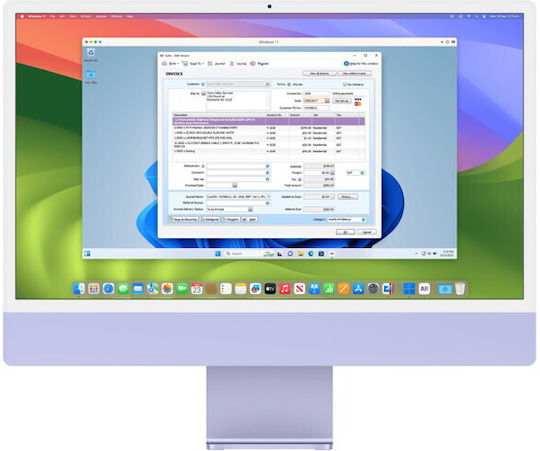Image resolution: width=540 pixels, height=451 pixels.
Task: Open the Invoice Delivery Status dropdown
Action: [x=251, y=209]
